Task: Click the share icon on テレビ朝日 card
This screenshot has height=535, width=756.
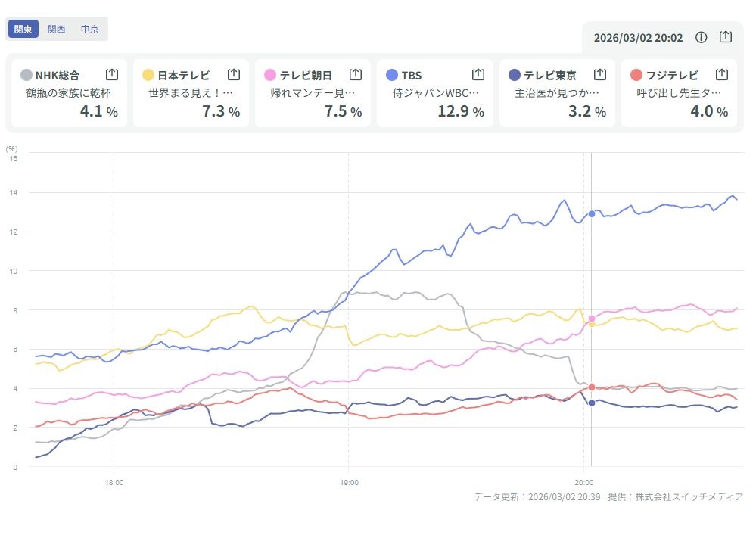Action: (356, 74)
